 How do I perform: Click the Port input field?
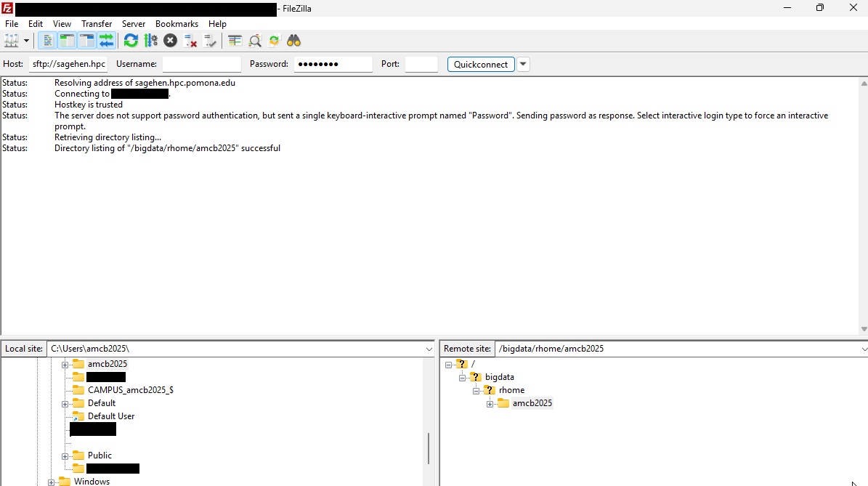tap(421, 64)
